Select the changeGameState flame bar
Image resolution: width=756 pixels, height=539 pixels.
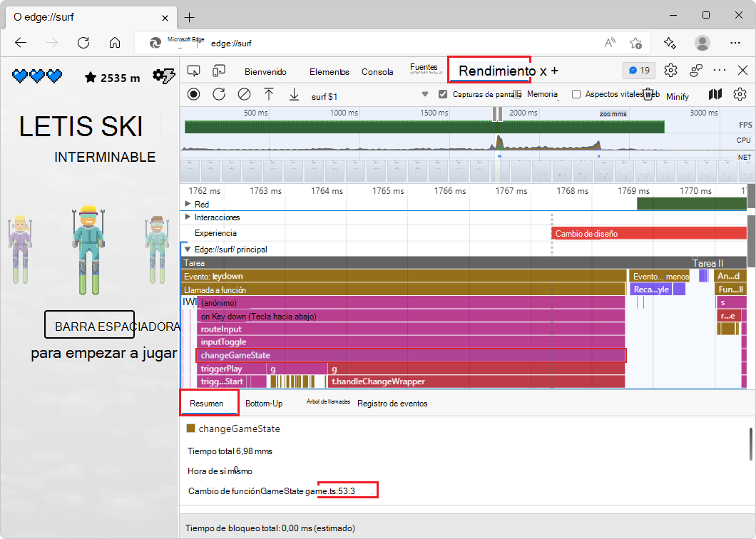[x=411, y=355]
